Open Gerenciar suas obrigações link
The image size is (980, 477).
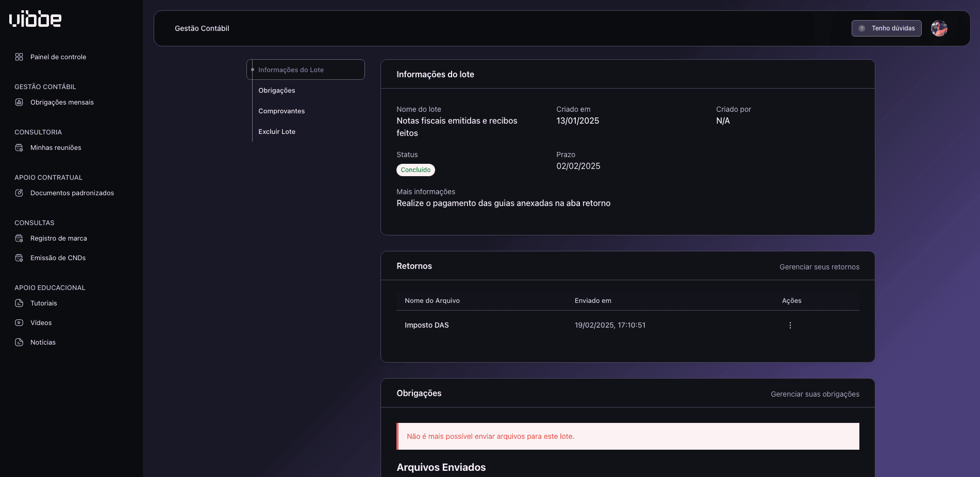pos(815,394)
